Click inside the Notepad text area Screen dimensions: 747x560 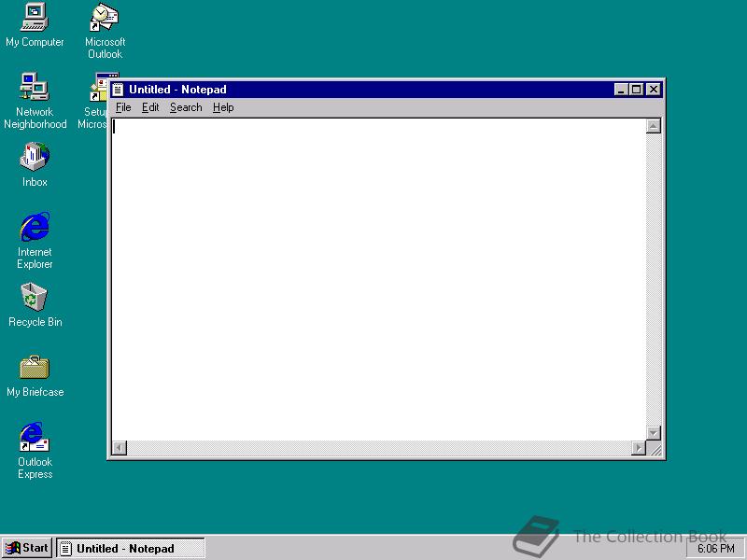click(x=379, y=279)
